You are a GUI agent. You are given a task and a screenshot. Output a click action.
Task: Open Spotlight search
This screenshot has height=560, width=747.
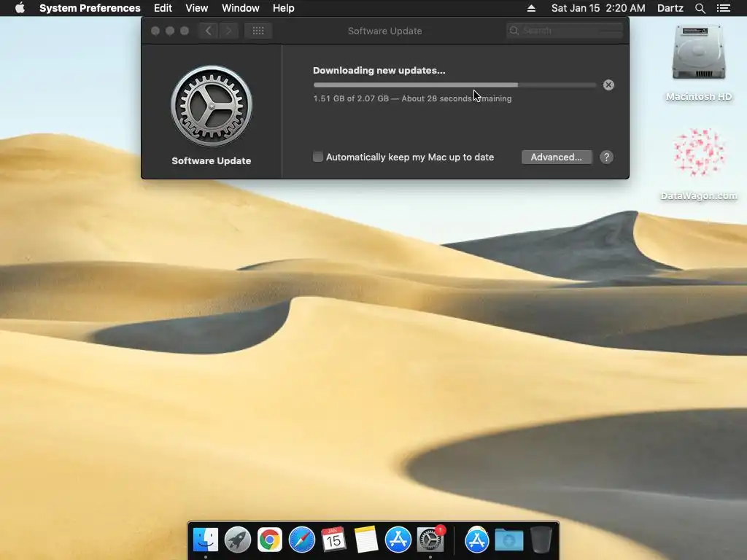point(700,8)
